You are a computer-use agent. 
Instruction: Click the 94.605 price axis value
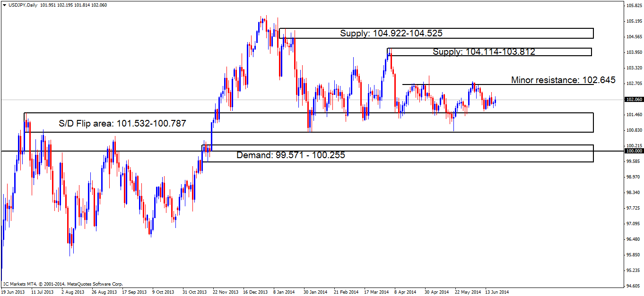click(x=634, y=286)
